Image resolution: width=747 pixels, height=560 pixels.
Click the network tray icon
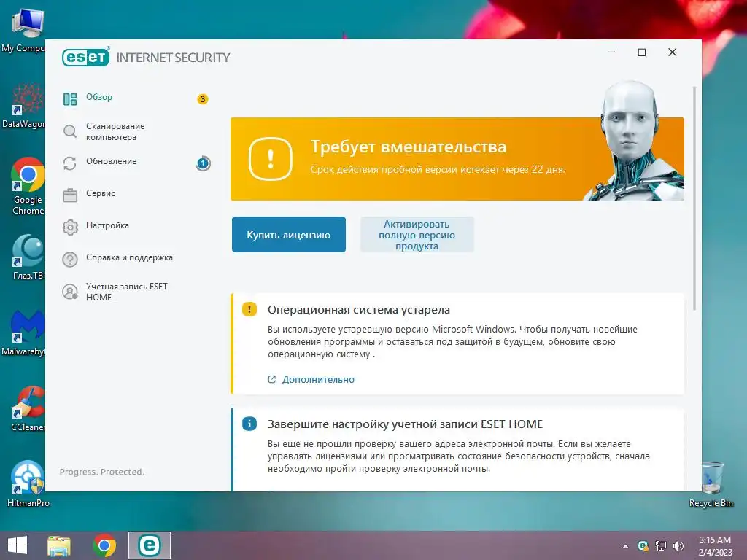click(661, 546)
